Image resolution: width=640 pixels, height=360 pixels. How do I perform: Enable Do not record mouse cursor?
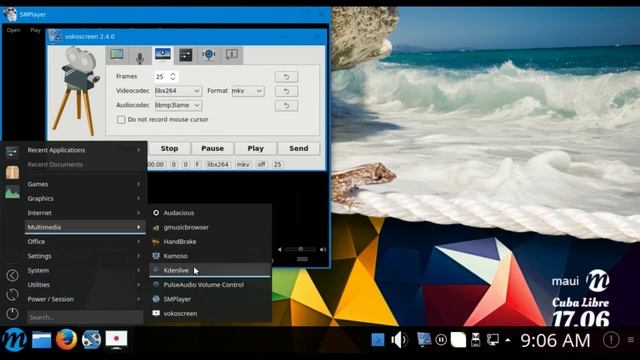pos(121,120)
